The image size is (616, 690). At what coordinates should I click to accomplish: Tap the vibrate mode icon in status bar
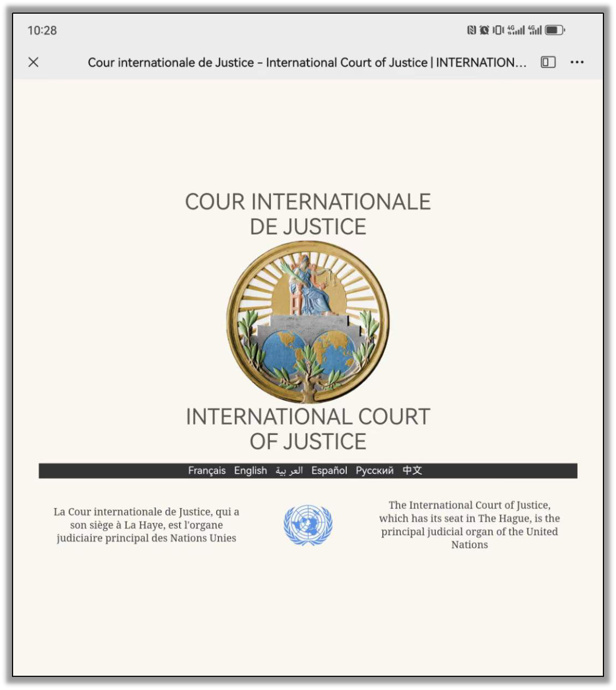coord(498,30)
